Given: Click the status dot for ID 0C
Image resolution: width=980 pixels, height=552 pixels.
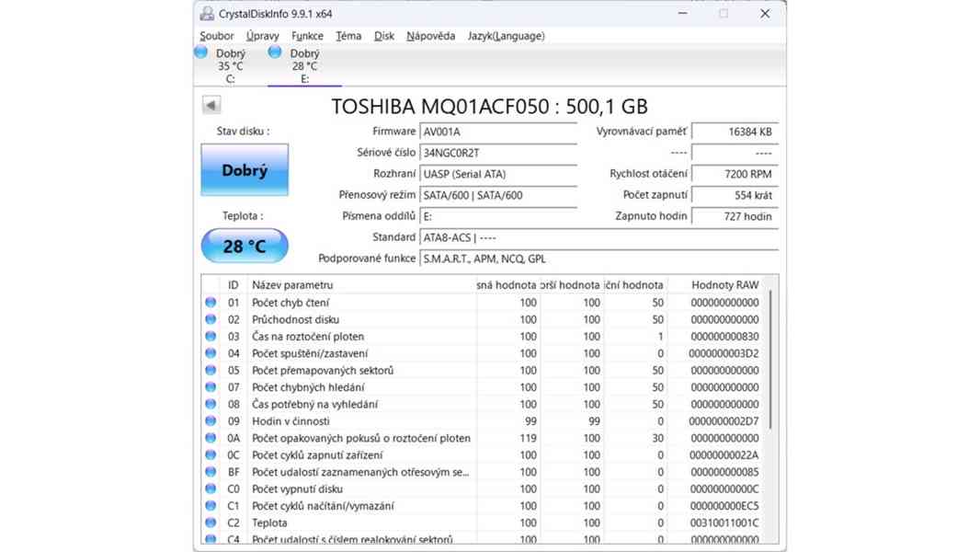Looking at the screenshot, I should coord(211,454).
